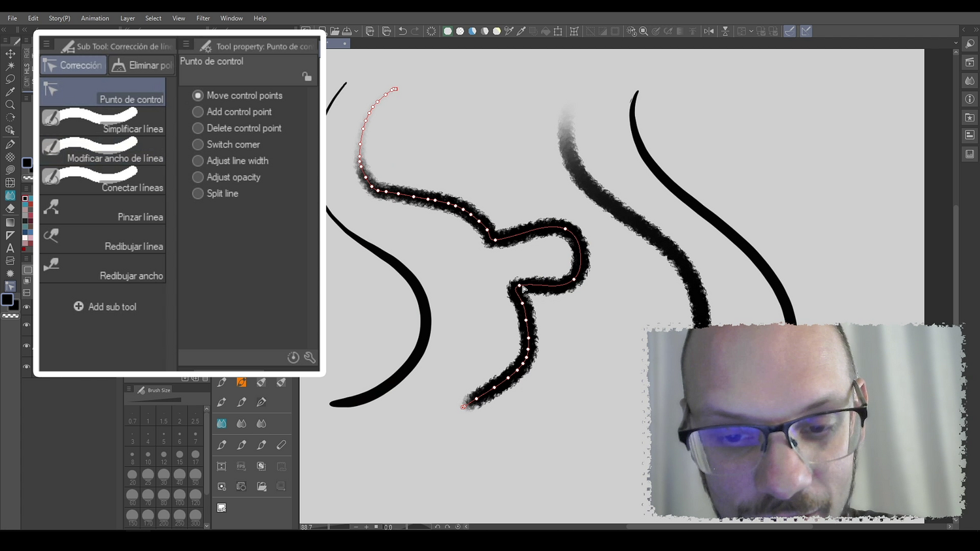Image resolution: width=980 pixels, height=551 pixels.
Task: Open file folder icon in command bar
Action: pos(335,31)
